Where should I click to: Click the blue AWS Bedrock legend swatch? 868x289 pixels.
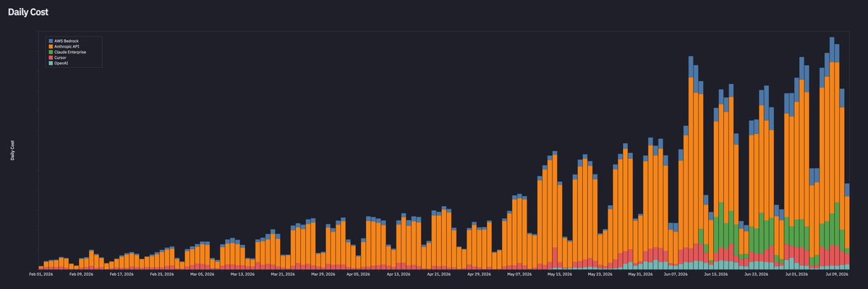pos(51,41)
